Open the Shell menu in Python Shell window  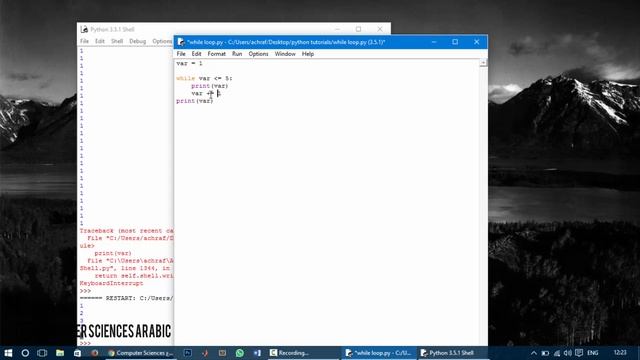coord(117,41)
